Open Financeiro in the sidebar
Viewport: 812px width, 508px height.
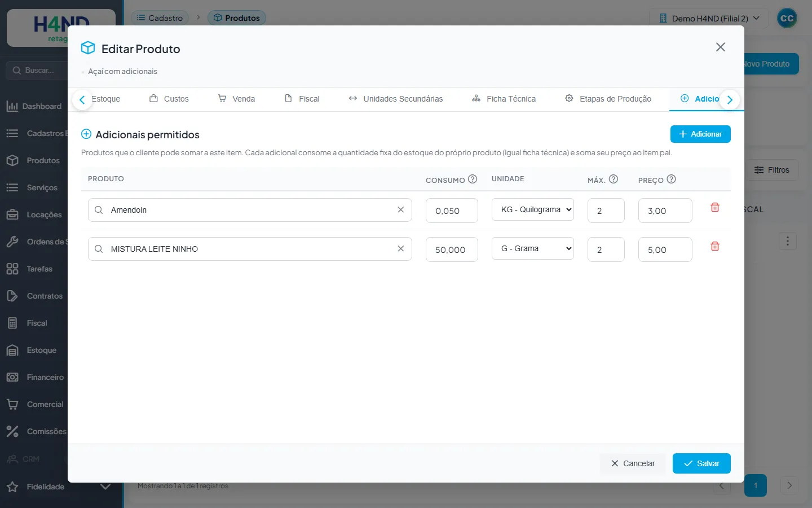34,377
